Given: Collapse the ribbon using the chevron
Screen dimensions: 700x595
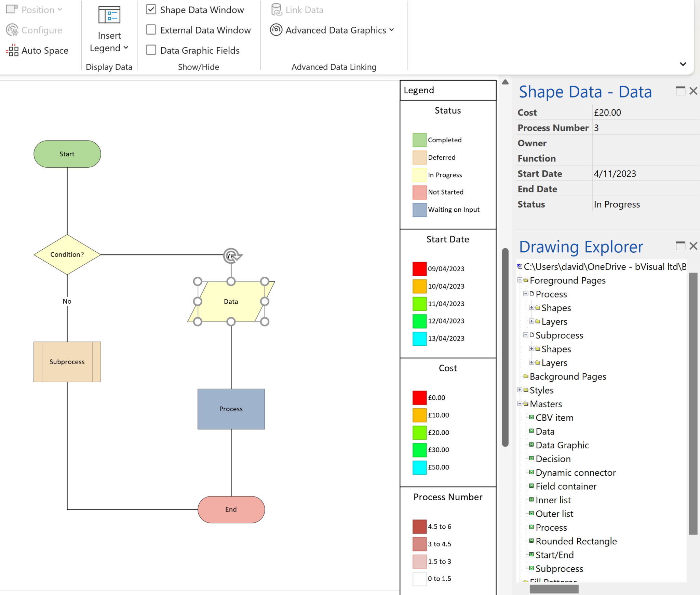Looking at the screenshot, I should point(683,64).
